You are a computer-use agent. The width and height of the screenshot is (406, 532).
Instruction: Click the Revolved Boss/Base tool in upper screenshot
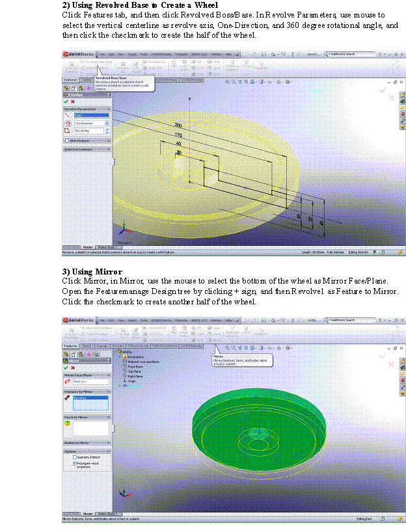(96, 62)
